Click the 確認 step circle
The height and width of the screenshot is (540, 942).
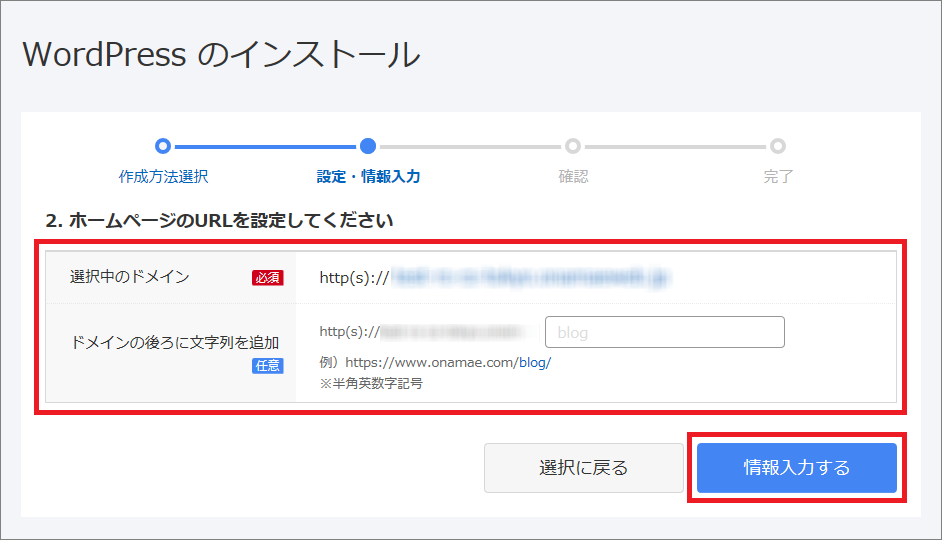pos(573,146)
